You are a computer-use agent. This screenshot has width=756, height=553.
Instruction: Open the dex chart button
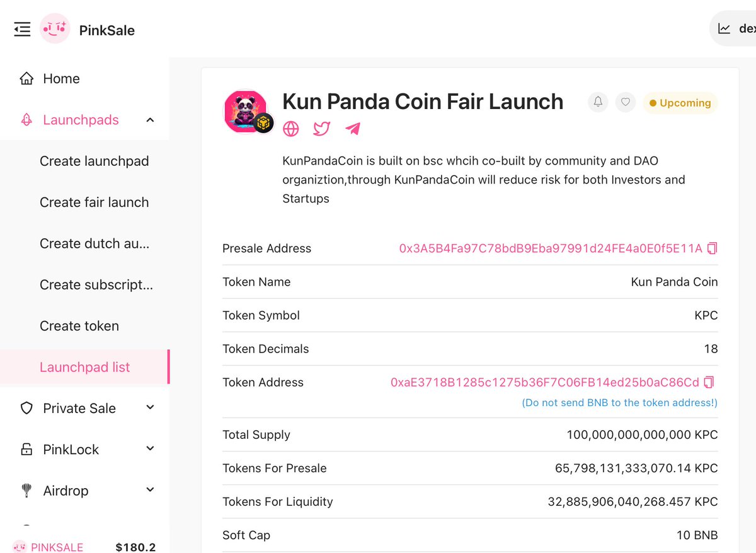pyautogui.click(x=733, y=29)
